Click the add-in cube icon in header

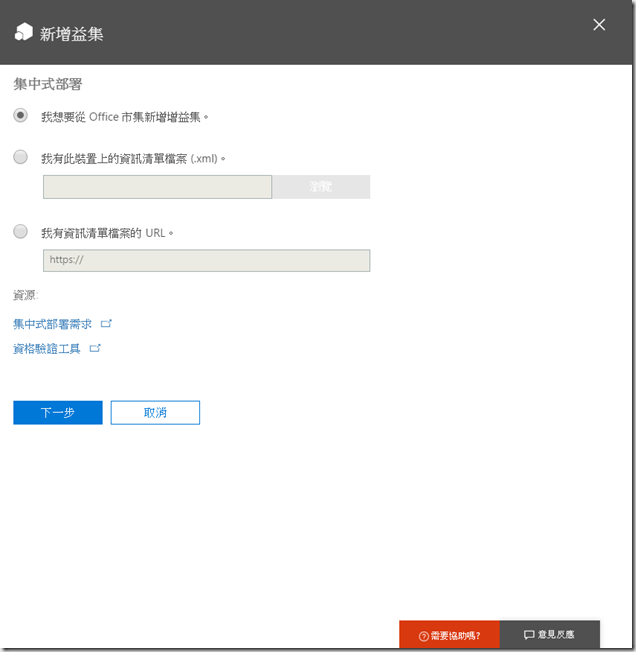[x=23, y=33]
